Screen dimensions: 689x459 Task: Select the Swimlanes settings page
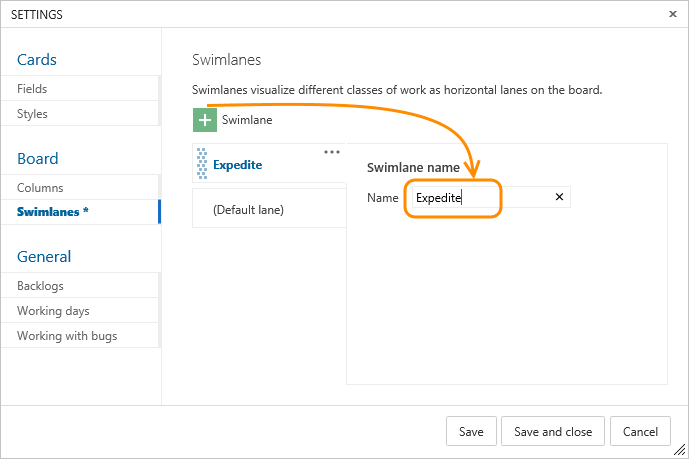[x=80, y=212]
